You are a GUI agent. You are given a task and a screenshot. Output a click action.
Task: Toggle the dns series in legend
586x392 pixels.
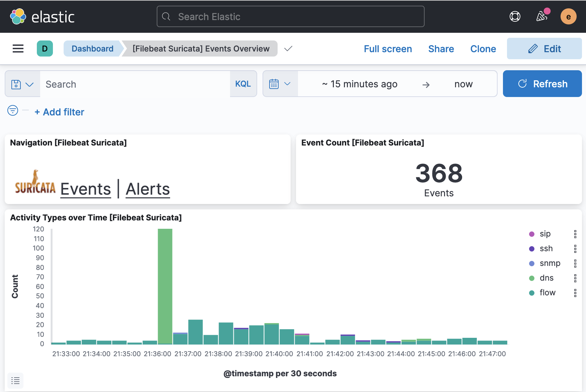546,278
